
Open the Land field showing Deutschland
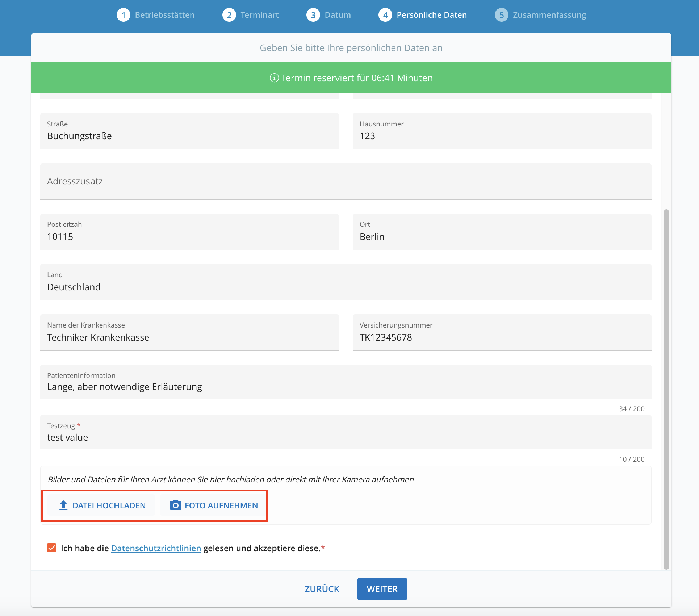pos(346,282)
